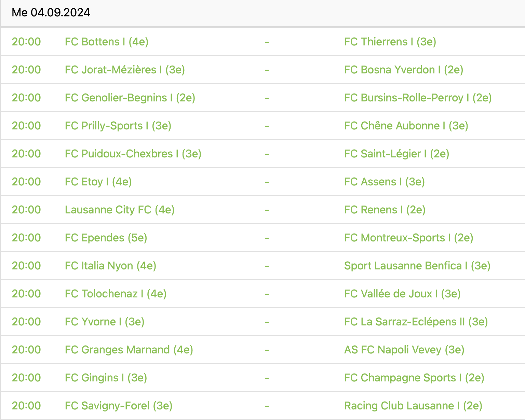Open Lausanne City FC (4e) link
The height and width of the screenshot is (420, 525).
coord(120,210)
